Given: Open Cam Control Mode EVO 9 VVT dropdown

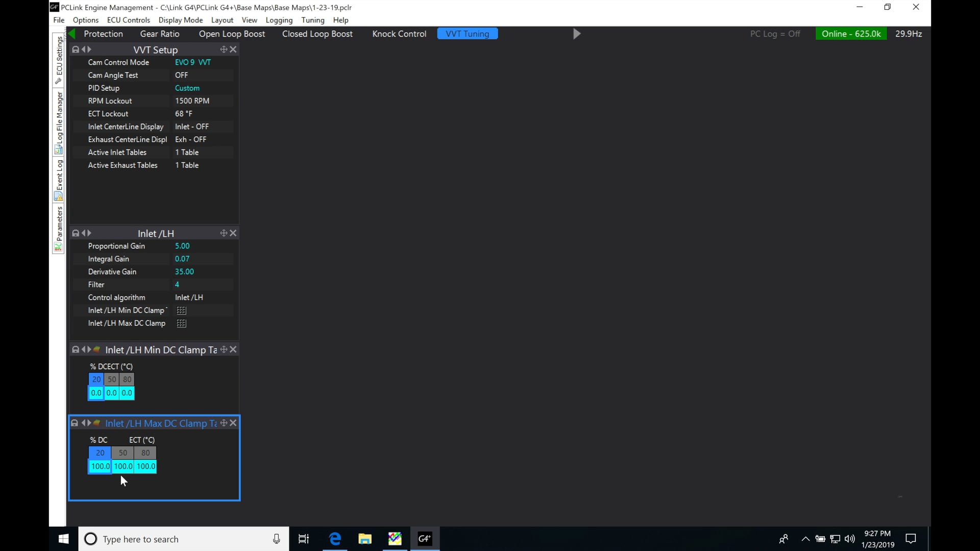Looking at the screenshot, I should [x=193, y=62].
